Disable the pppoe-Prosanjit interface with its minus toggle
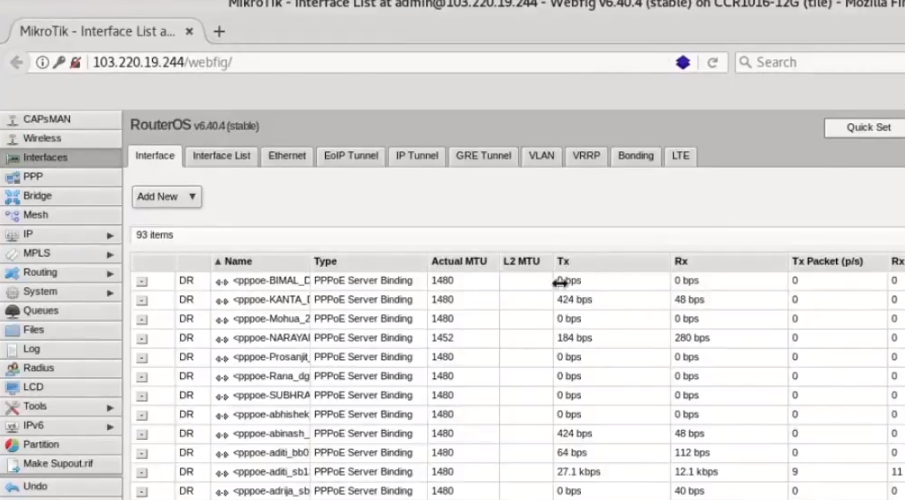 tap(142, 358)
